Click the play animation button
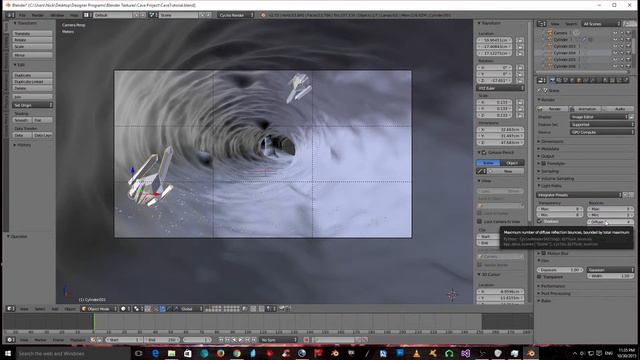The width and height of the screenshot is (640, 360). 241,340
